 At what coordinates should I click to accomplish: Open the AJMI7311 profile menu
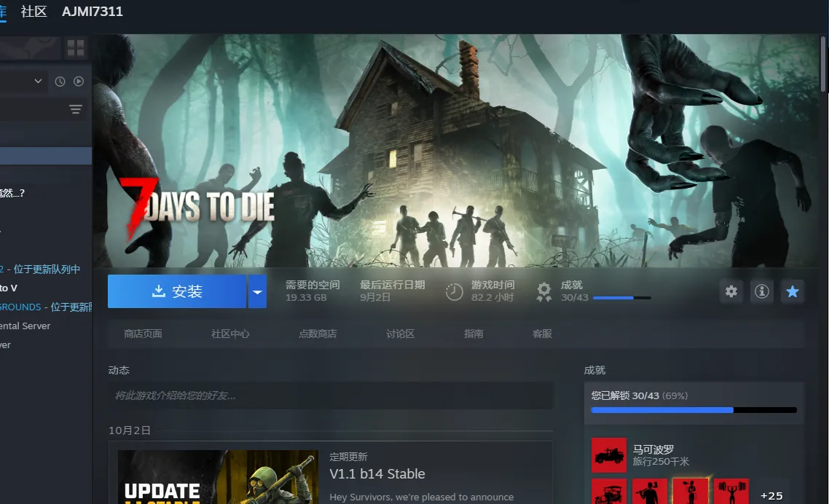point(93,12)
